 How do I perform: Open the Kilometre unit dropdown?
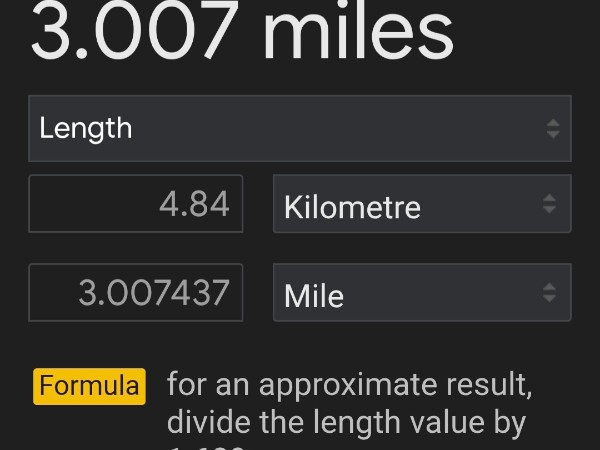click(x=421, y=204)
